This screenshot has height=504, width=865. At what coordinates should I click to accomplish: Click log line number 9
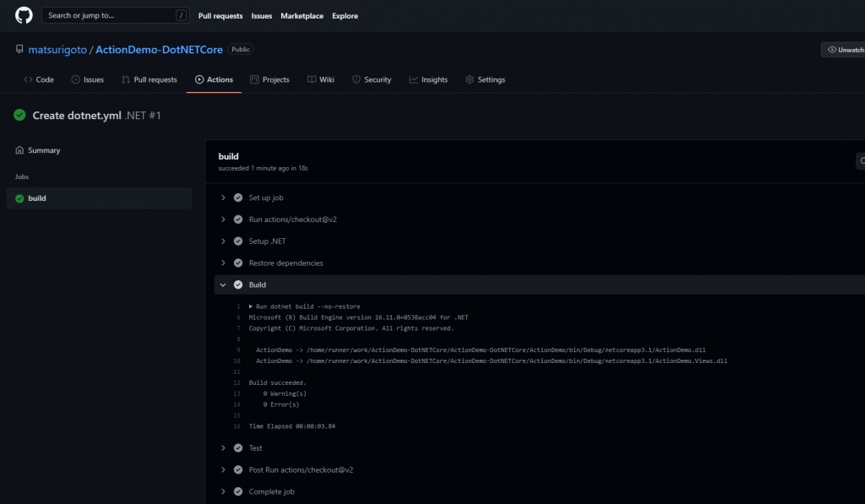238,350
